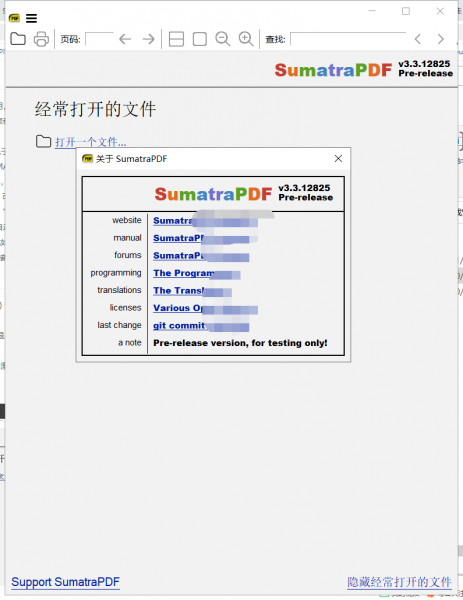Go to next page arrow
Image resolution: width=463 pixels, height=600 pixels.
coord(148,39)
